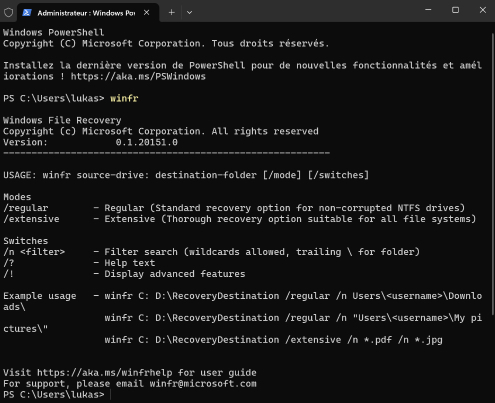495x403 pixels.
Task: Click the /regular mode entry
Action: (x=26, y=208)
